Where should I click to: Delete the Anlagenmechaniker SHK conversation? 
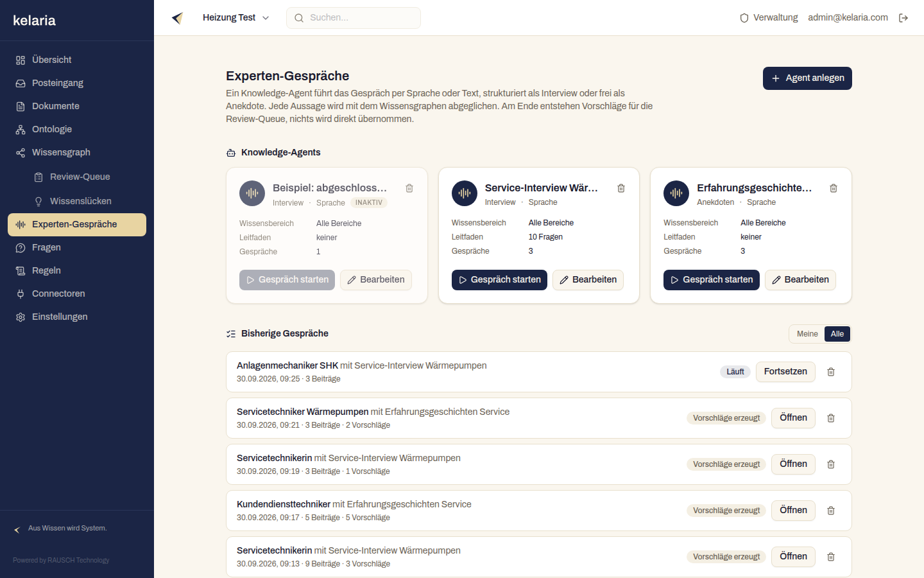pos(831,372)
